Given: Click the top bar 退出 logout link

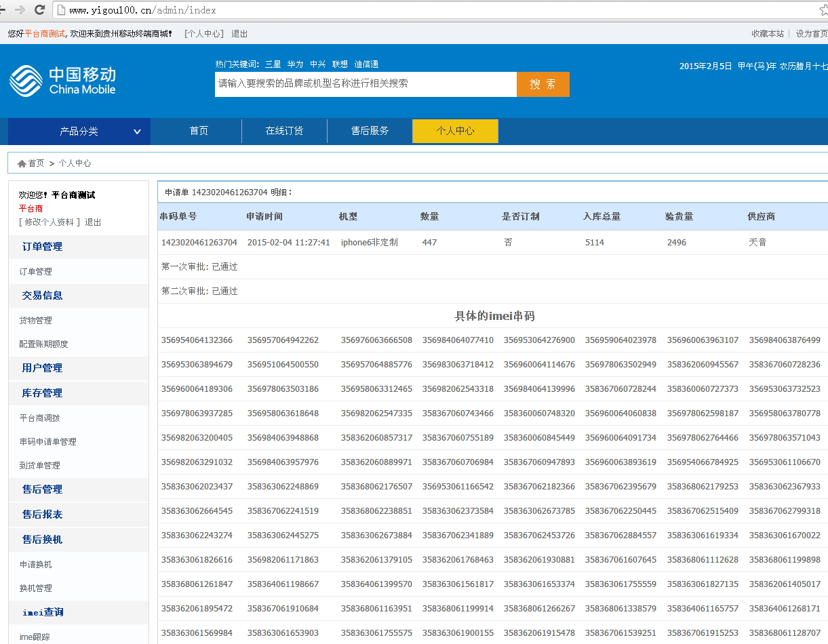Looking at the screenshot, I should point(239,34).
